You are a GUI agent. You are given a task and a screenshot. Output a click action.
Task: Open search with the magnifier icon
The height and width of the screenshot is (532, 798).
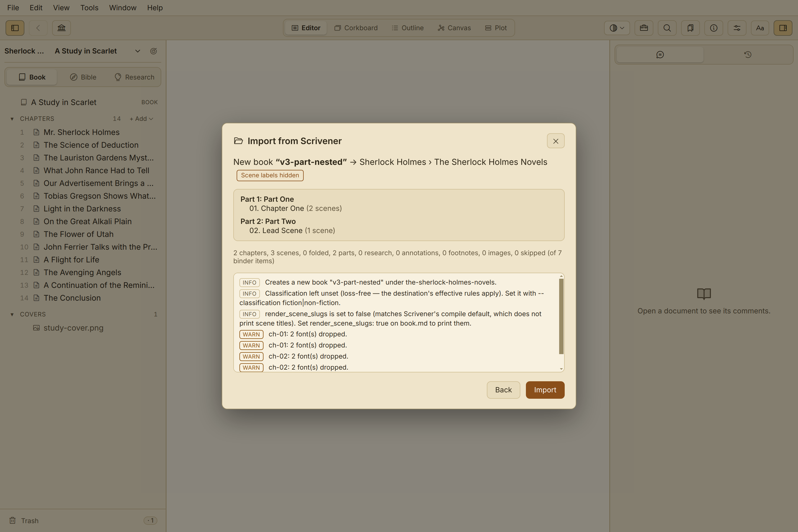point(667,28)
